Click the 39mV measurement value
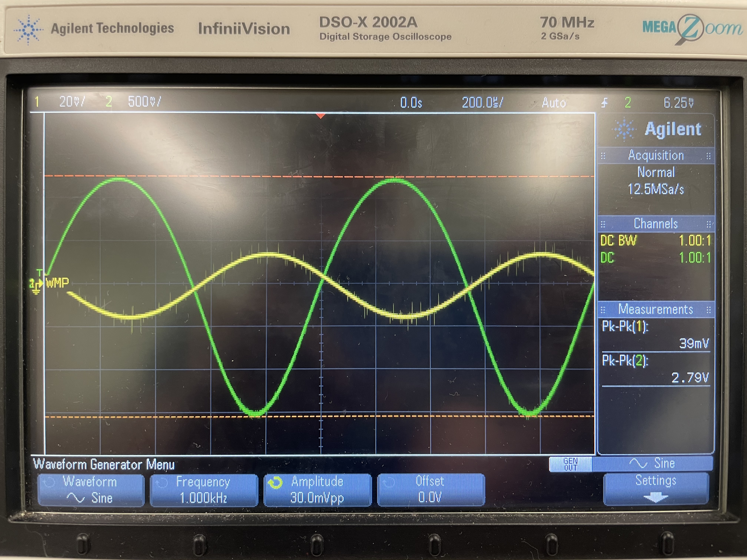 (x=694, y=344)
